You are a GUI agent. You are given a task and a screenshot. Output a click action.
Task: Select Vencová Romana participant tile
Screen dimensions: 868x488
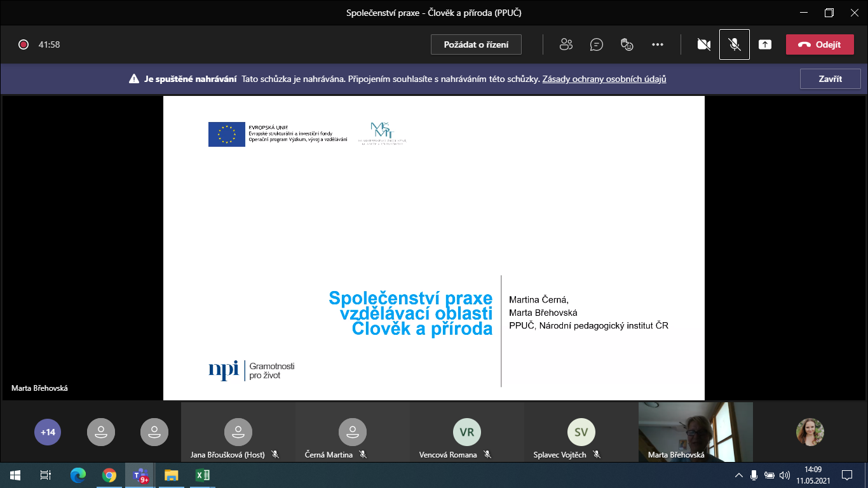tap(467, 433)
